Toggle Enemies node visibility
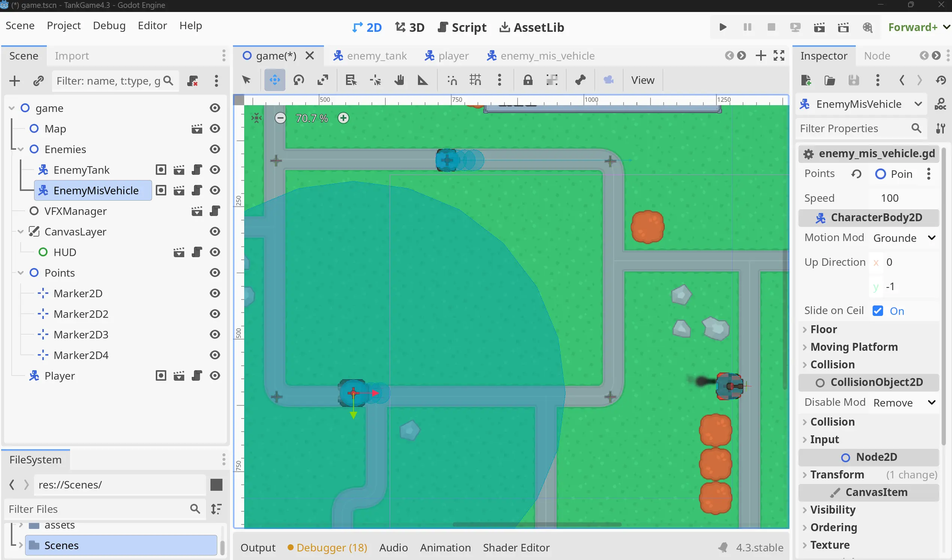 point(215,149)
